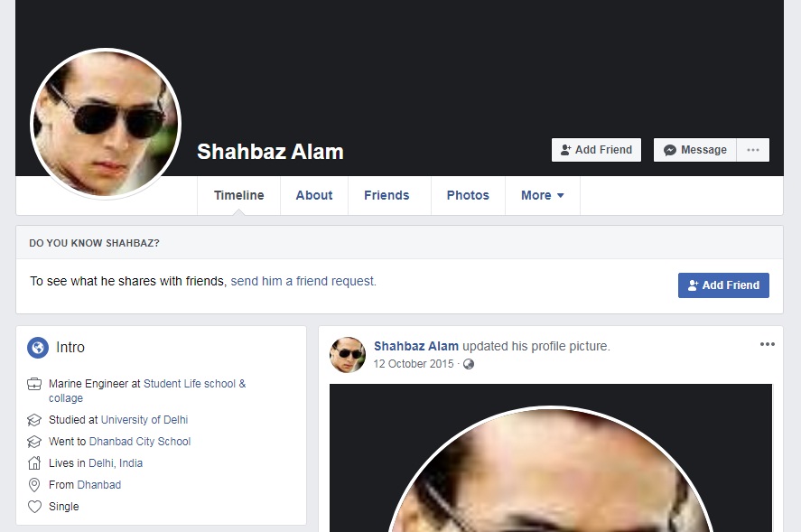801x532 pixels.
Task: Open post options three-dot menu
Action: 768,344
